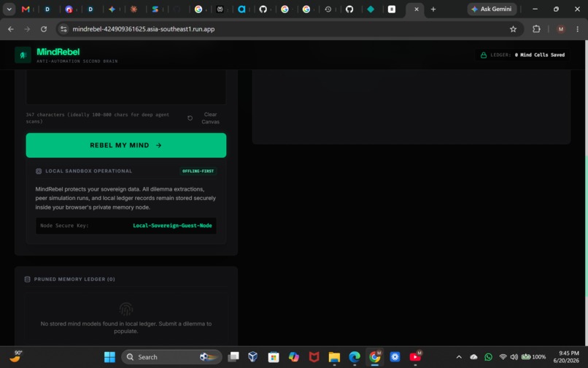Click the MindRebel logo icon
The height and width of the screenshot is (368, 588).
(23, 55)
